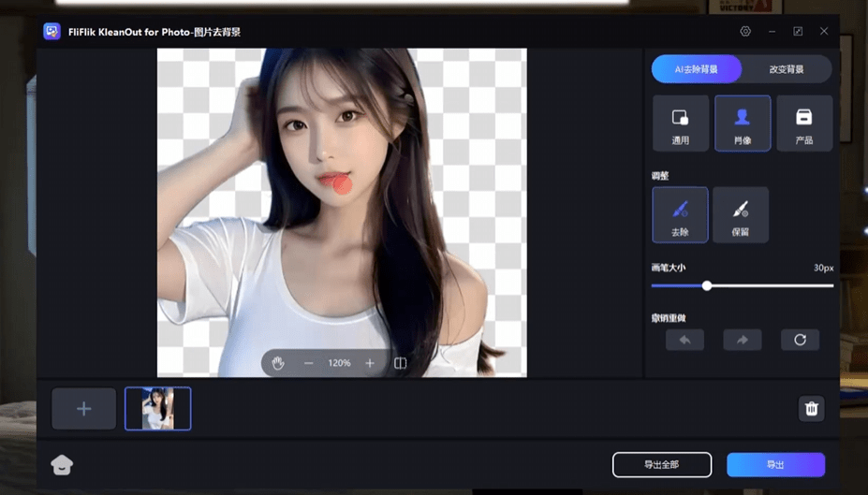Click the 导出全部 button
This screenshot has width=868, height=495.
tap(662, 465)
